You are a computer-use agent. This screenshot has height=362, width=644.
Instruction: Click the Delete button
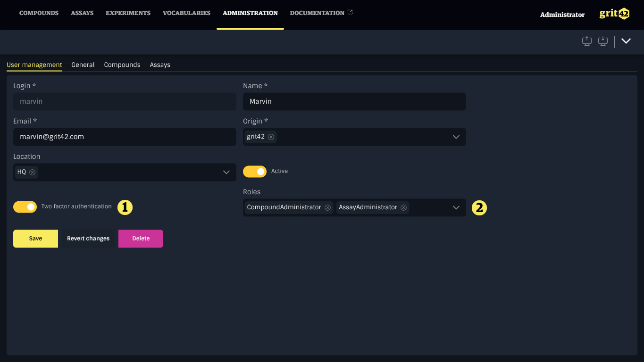coord(141,239)
